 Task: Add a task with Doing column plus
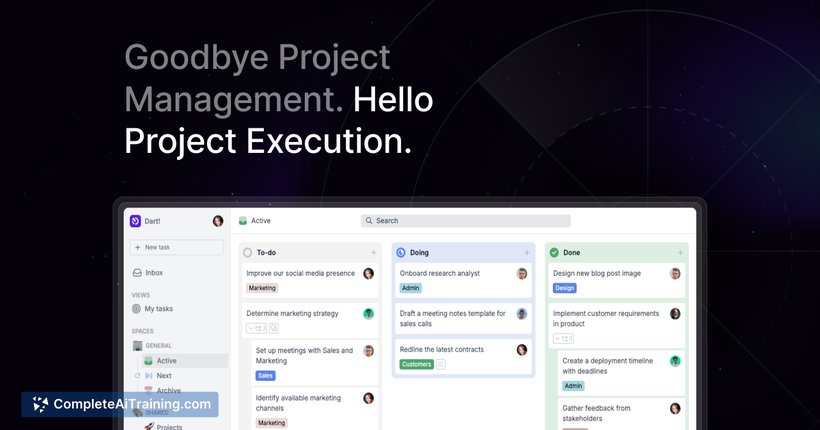pyautogui.click(x=527, y=253)
